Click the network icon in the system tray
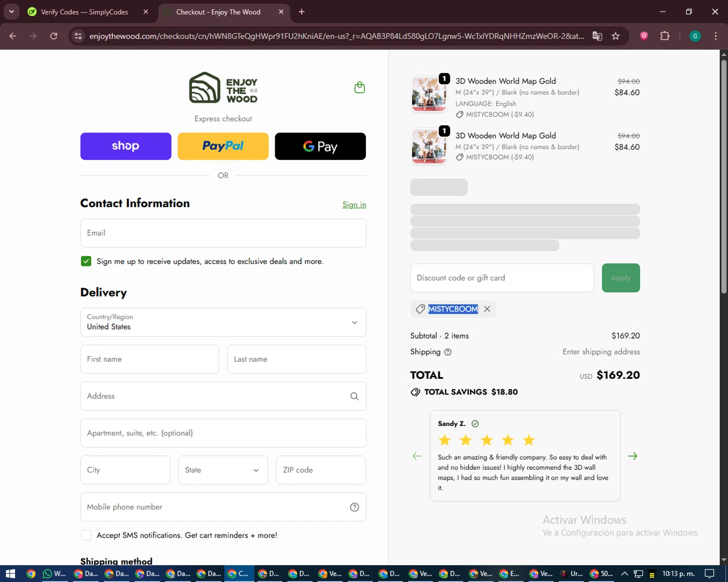Screen dimensions: 728x582 [x=638, y=574]
